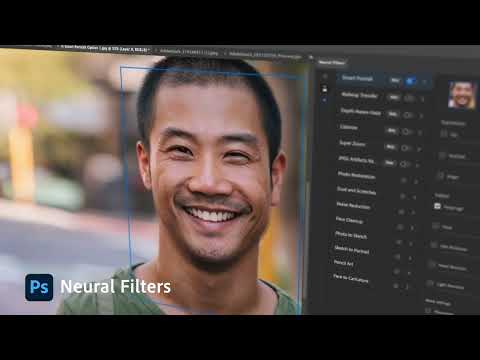Uncheck the Facial age checkbox
The image size is (480, 360).
[x=438, y=206]
